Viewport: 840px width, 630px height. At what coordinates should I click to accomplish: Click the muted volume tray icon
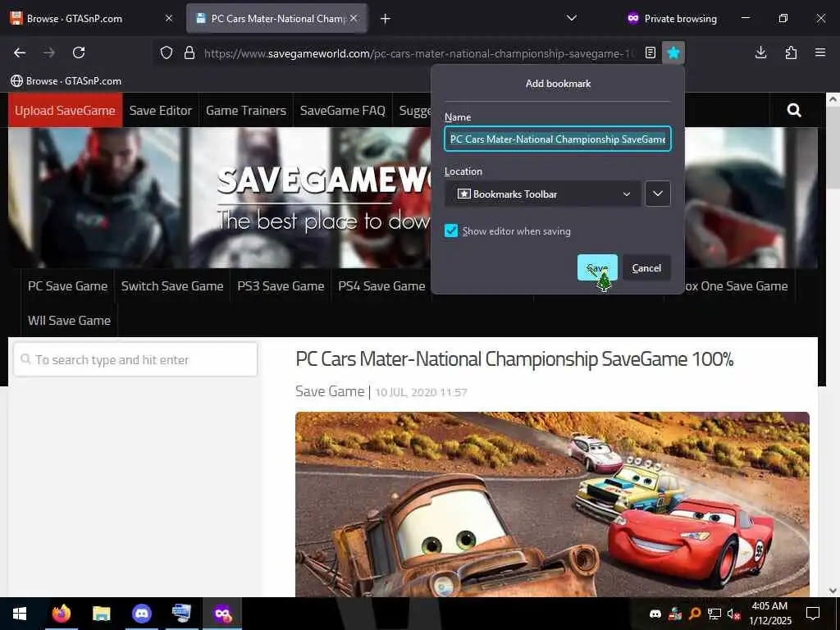[x=733, y=614]
